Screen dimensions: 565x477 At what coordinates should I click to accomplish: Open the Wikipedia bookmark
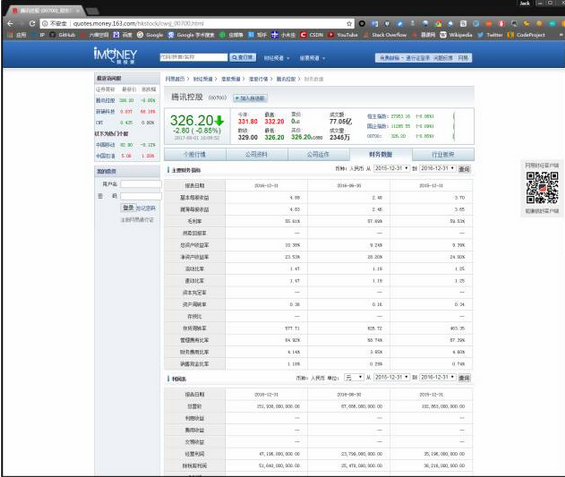click(456, 35)
